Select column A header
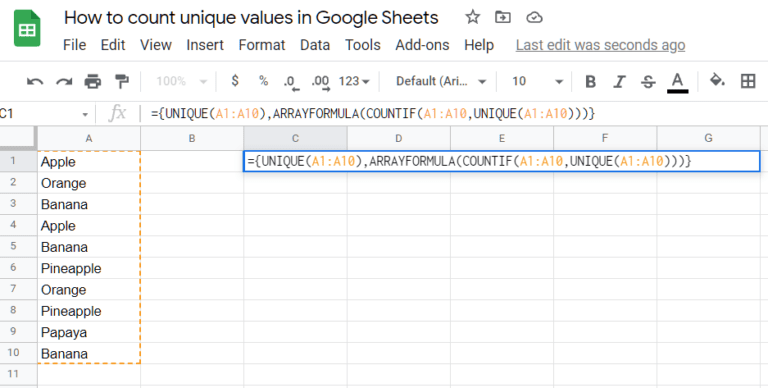Image resolution: width=768 pixels, height=388 pixels. pyautogui.click(x=89, y=139)
